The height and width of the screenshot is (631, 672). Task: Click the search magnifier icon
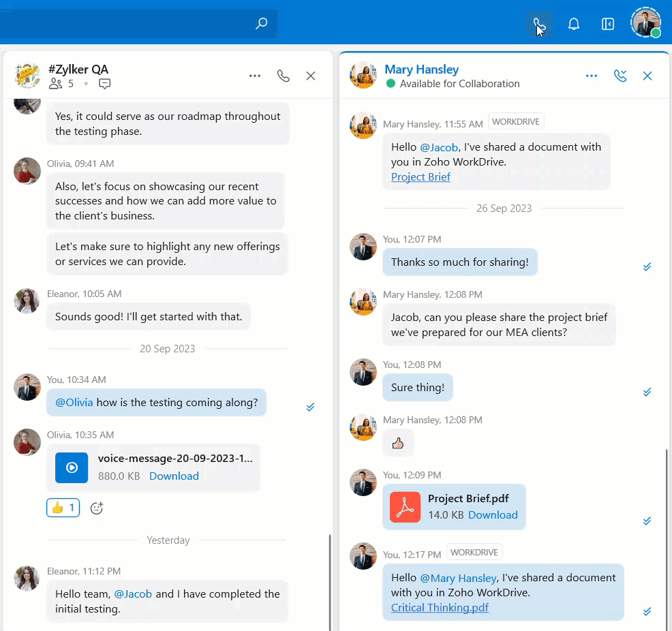pyautogui.click(x=262, y=23)
